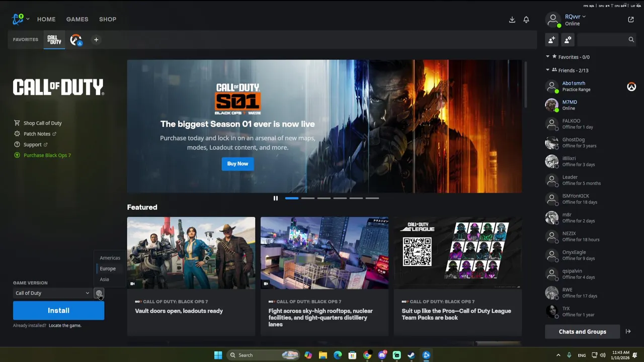
Task: Collapse the Friends - 2/13 group
Action: 548,70
